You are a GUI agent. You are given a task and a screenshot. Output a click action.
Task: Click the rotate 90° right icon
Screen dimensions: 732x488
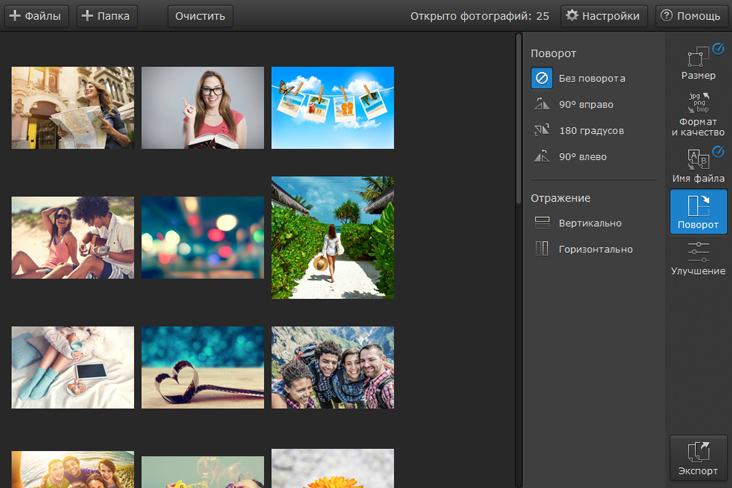(x=542, y=104)
